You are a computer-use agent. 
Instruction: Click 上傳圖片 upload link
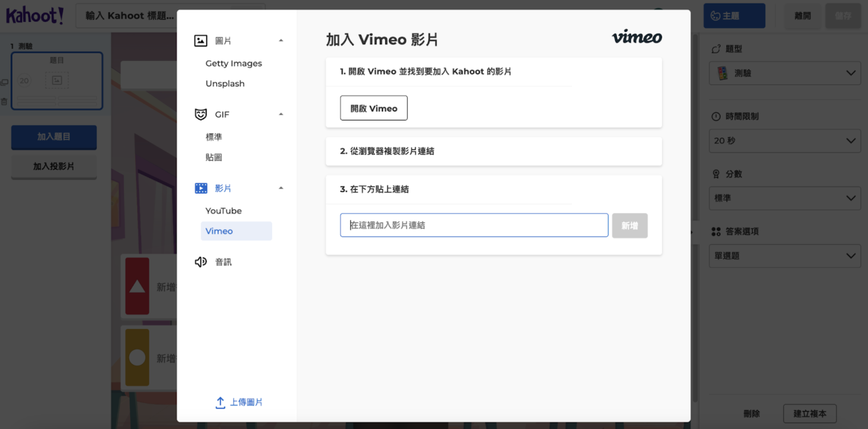[x=239, y=402]
